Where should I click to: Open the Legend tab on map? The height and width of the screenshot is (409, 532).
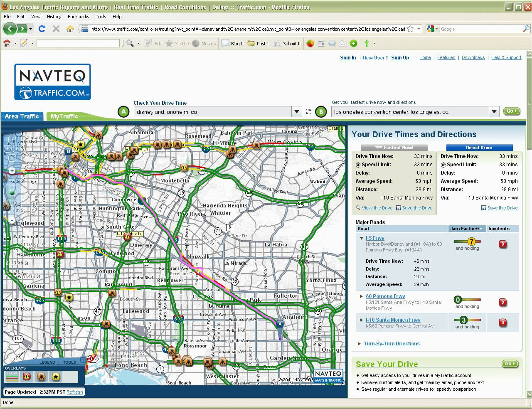pos(47,362)
